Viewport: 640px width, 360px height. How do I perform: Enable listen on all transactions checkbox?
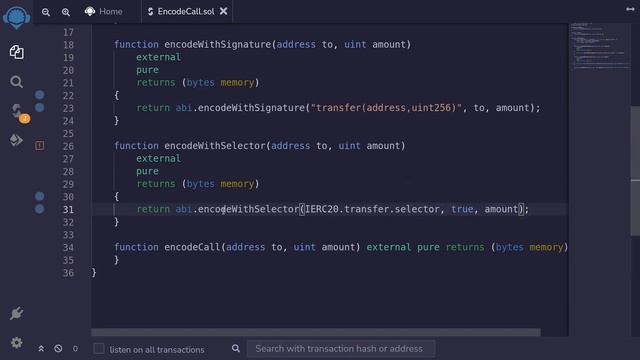[99, 349]
